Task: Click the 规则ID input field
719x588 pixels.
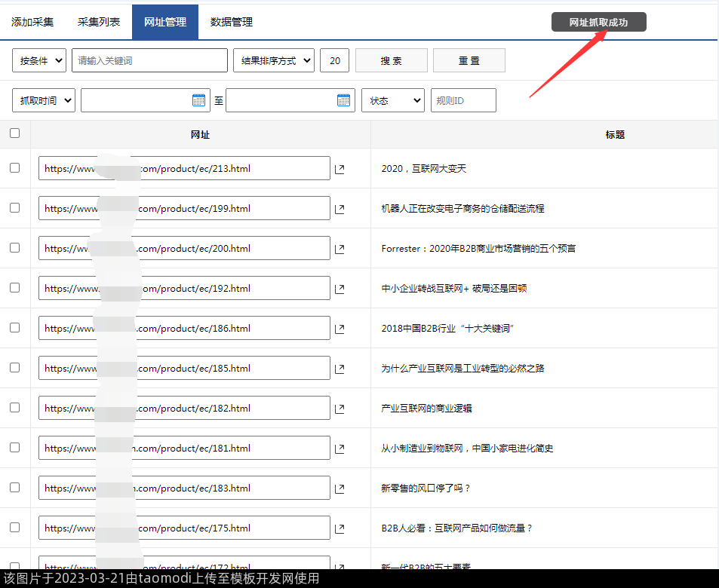Action: pos(463,100)
